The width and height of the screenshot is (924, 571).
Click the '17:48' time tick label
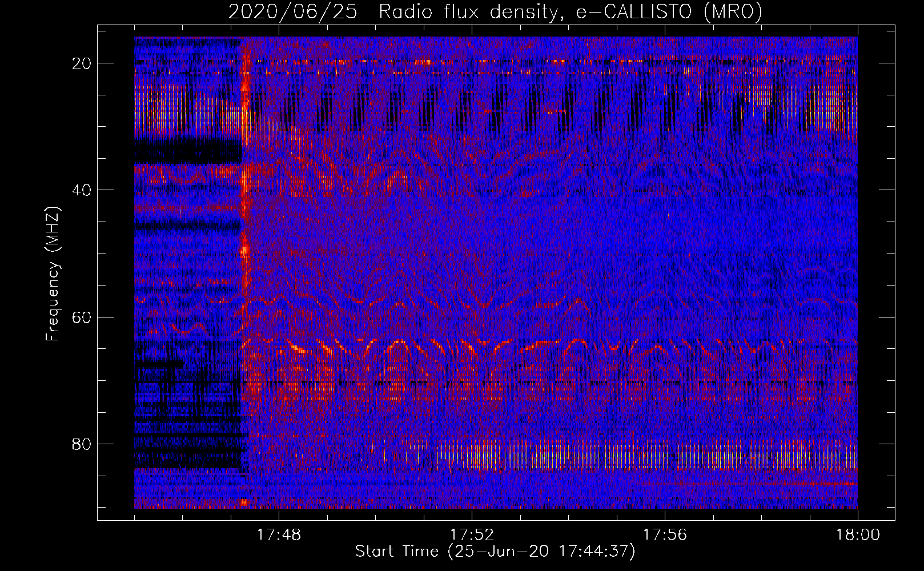coord(279,535)
